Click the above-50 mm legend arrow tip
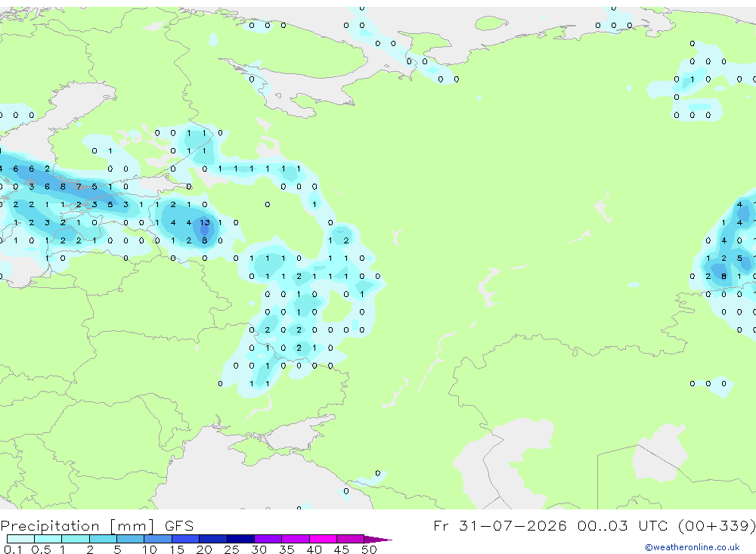Viewport: 756px width, 554px height. pos(379,539)
